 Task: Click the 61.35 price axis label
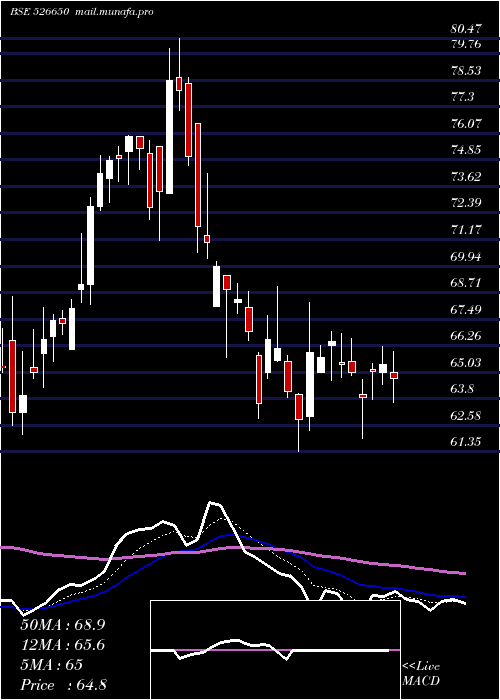(466, 442)
